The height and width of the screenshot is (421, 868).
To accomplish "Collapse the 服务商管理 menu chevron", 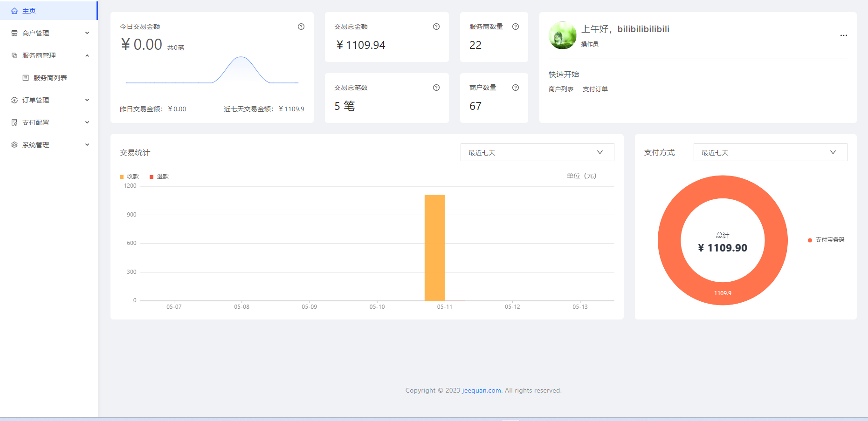I will point(87,55).
